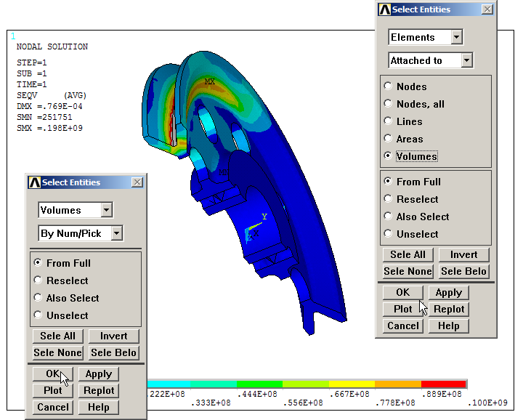Cancel the right Elements dialog

pos(402,326)
